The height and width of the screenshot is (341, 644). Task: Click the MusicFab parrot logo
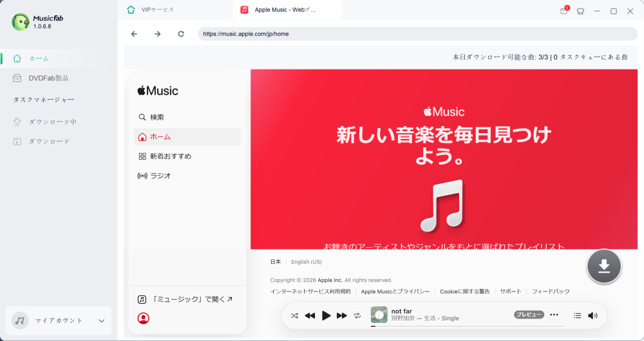click(x=20, y=22)
